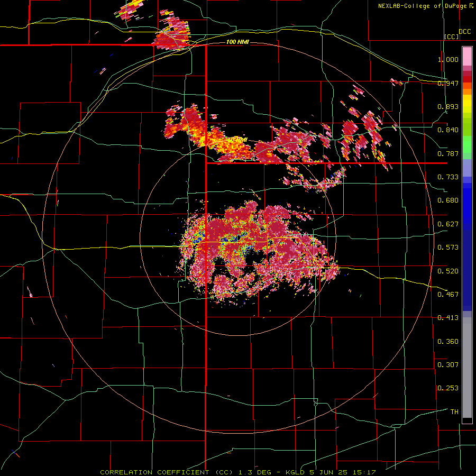This screenshot has height=476, width=476.
Task: Click the KGLD radar site identifier
Action: [295, 472]
